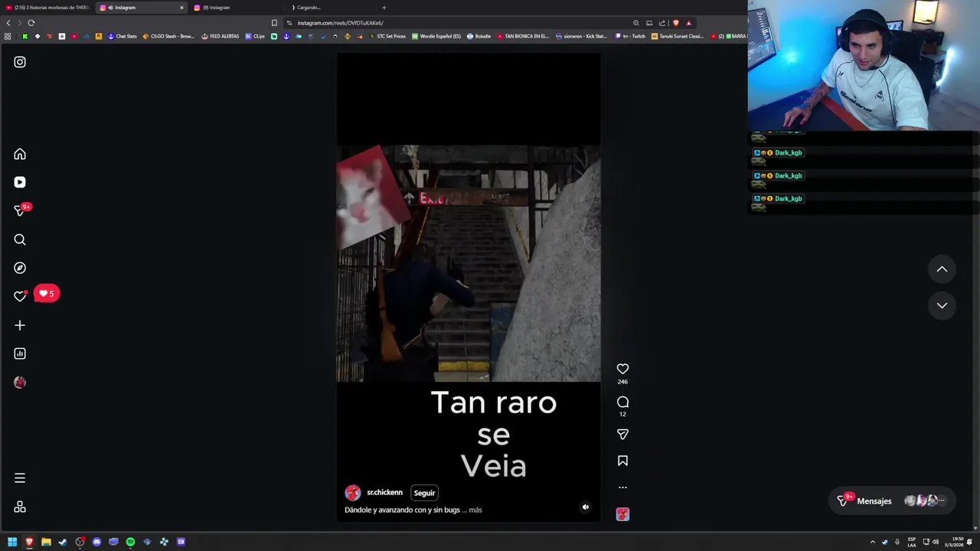This screenshot has width=980, height=551.
Task: Create a new post with plus icon
Action: click(x=20, y=325)
